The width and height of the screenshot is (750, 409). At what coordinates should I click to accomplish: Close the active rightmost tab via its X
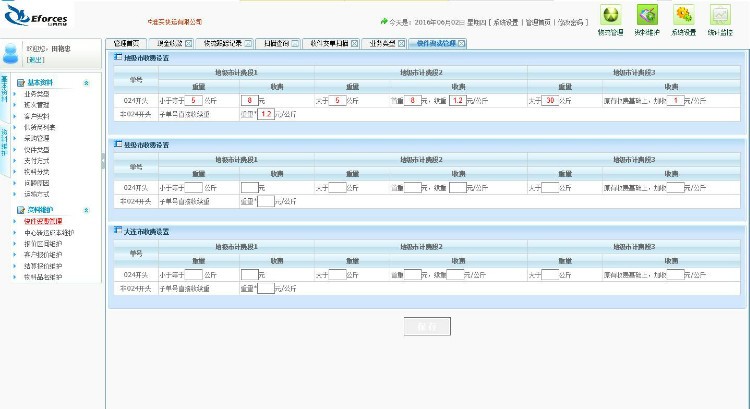point(462,44)
